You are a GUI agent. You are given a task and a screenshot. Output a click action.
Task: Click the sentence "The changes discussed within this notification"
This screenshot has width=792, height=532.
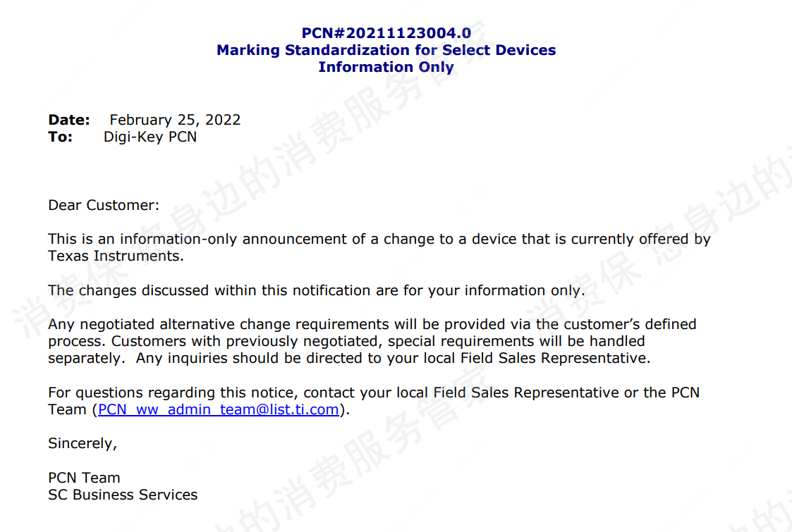(316, 290)
